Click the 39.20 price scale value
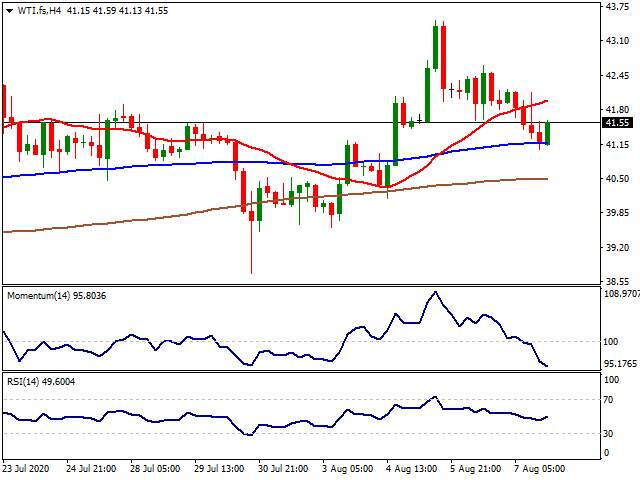Screen dimensions: 640x480 (x=617, y=247)
